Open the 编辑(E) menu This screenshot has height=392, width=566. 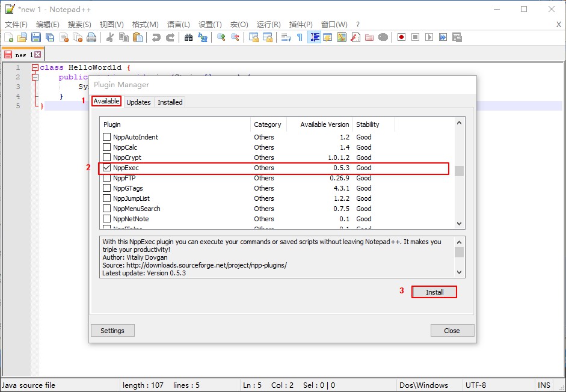coord(48,24)
